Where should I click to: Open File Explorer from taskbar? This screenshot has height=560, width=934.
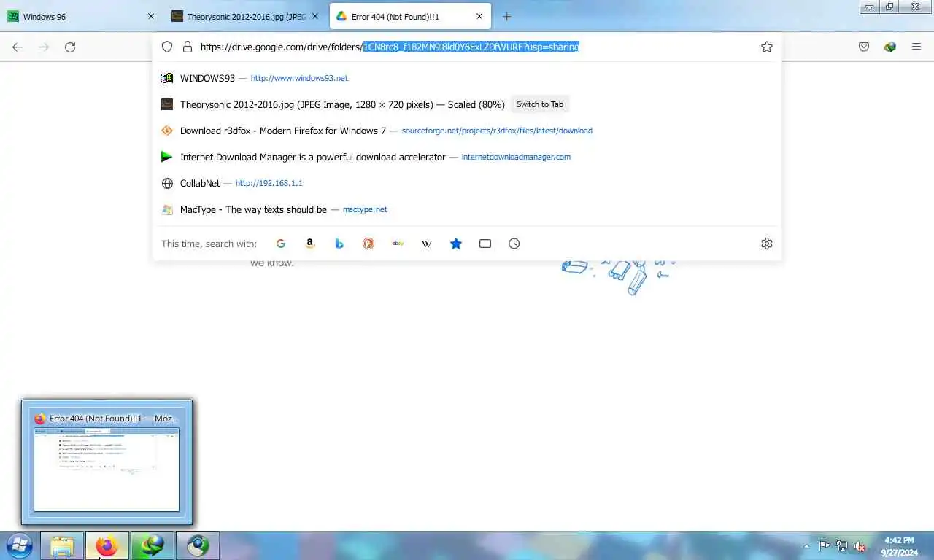[x=62, y=545]
